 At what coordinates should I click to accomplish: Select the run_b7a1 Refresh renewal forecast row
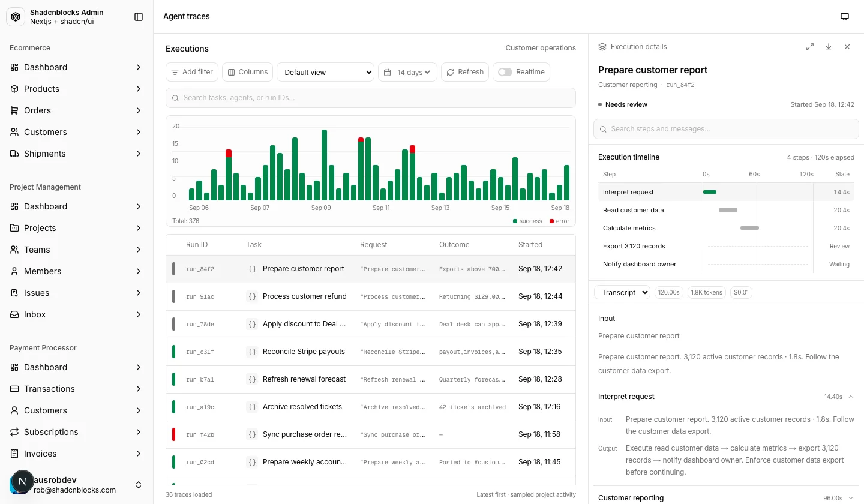pyautogui.click(x=371, y=379)
